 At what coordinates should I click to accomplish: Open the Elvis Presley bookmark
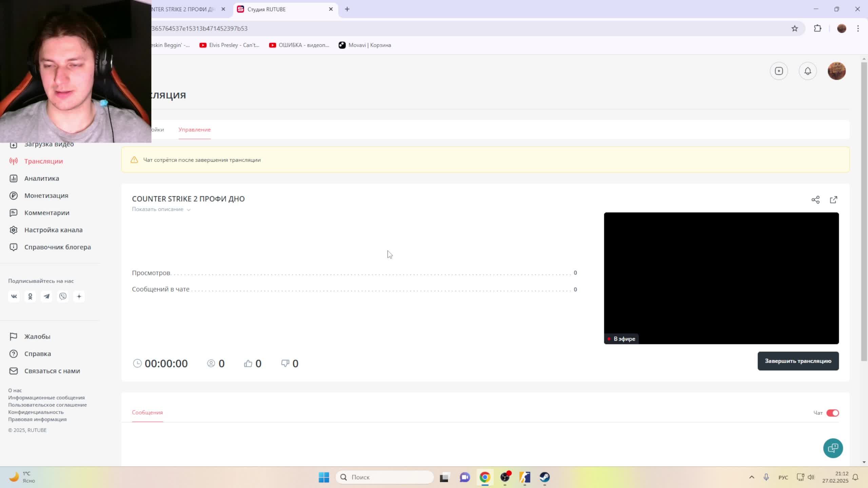[229, 45]
